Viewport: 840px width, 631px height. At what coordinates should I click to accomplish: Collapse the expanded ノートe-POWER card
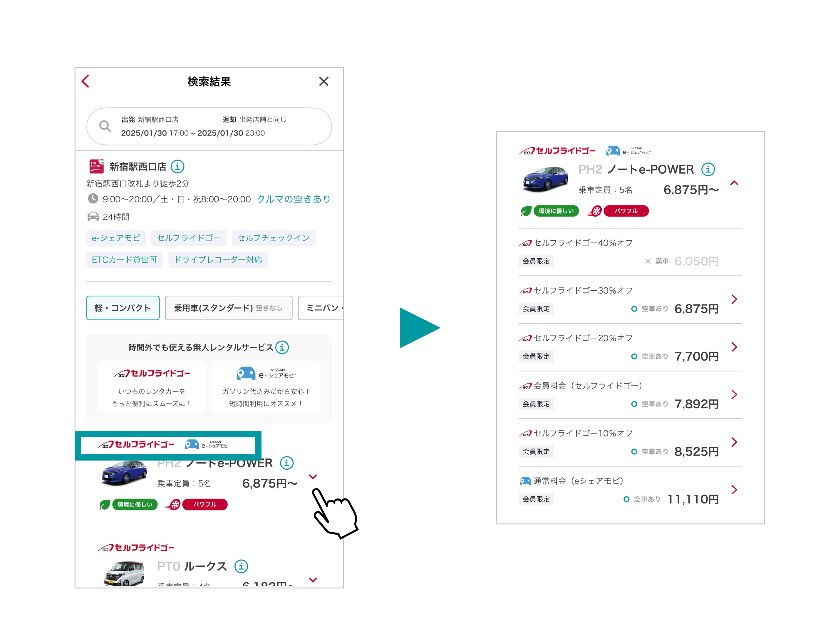pyautogui.click(x=734, y=183)
